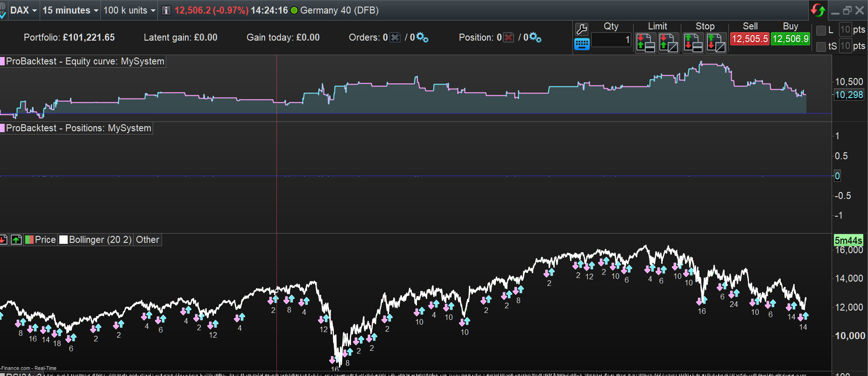
Task: Open the orders gear settings icon
Action: (x=422, y=37)
